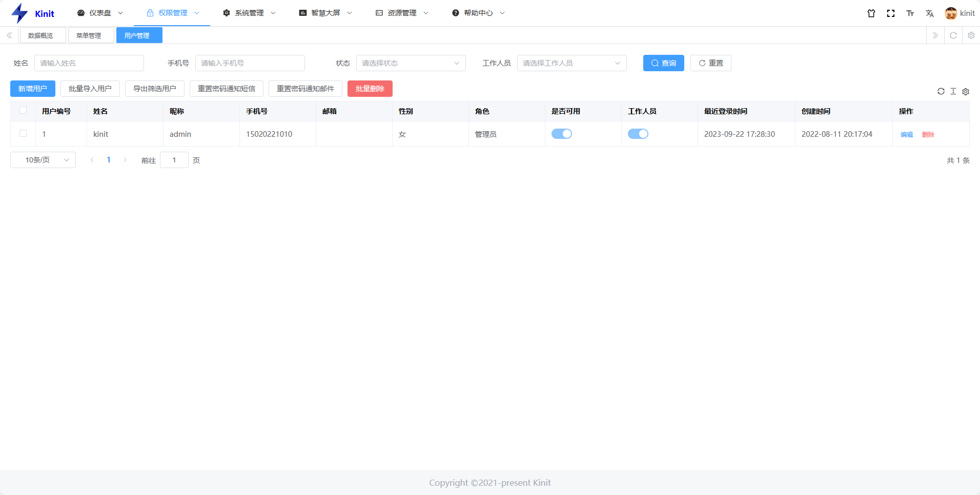Focus the 姓名 input field

89,63
